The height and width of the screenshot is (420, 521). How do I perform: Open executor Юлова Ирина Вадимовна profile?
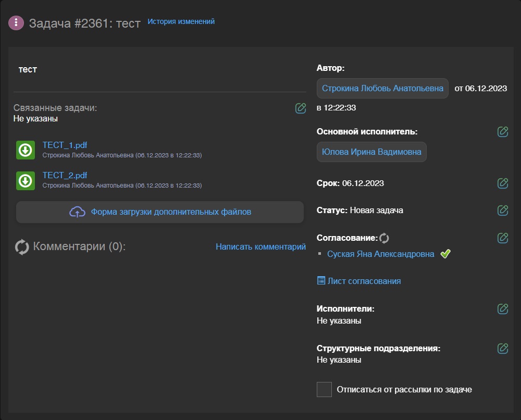click(x=371, y=152)
